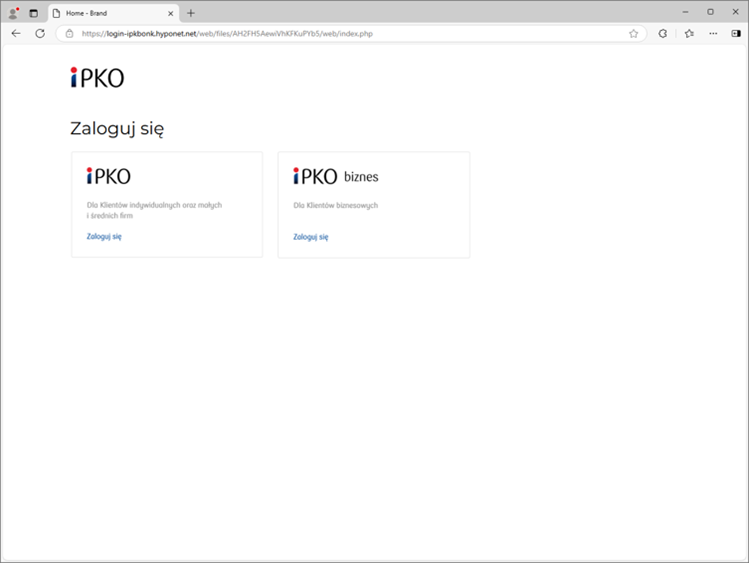Click Zaloguj się link under iPKO biznes
Screen dimensions: 749x563
pyautogui.click(x=310, y=237)
